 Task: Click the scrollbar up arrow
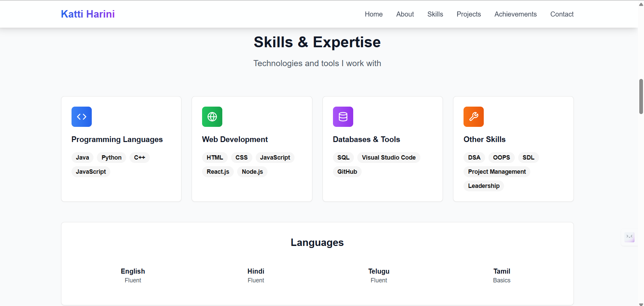click(641, 4)
